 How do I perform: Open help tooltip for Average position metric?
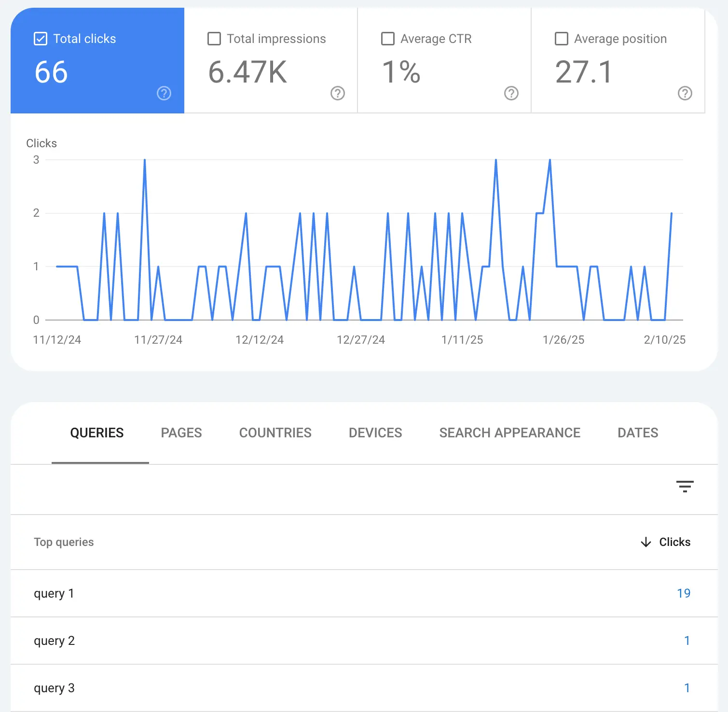point(685,93)
